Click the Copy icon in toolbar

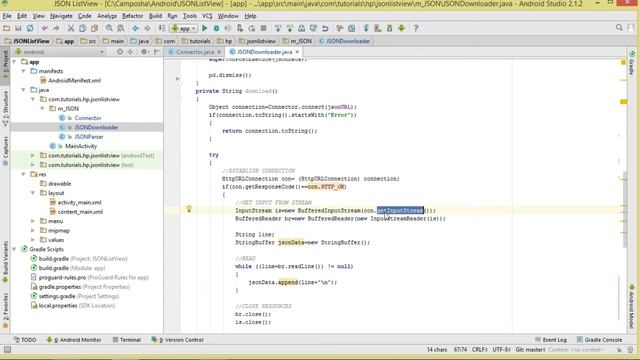(x=82, y=28)
